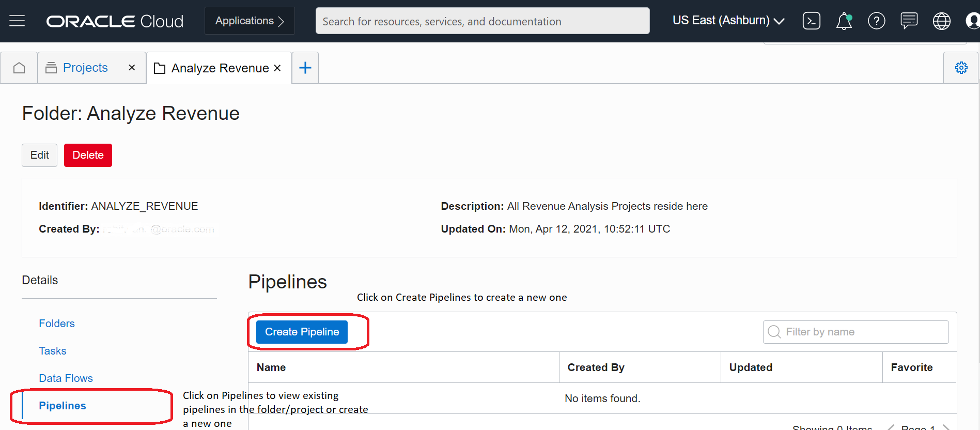Click the language globe icon
The height and width of the screenshot is (430, 980).
pyautogui.click(x=941, y=21)
